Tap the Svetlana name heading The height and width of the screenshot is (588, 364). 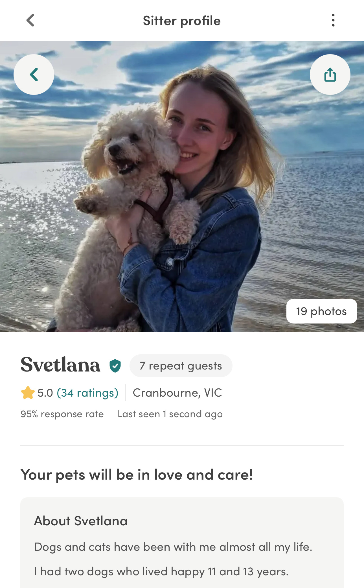[x=60, y=365]
